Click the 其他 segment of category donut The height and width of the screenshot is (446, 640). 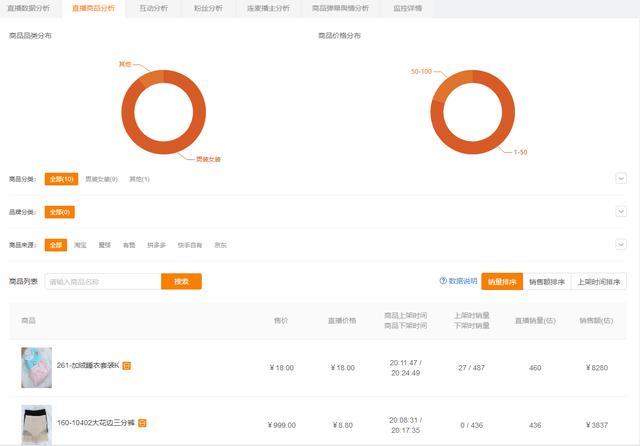coord(153,78)
